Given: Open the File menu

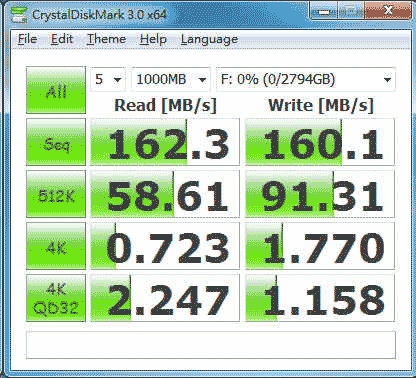Looking at the screenshot, I should tap(27, 39).
